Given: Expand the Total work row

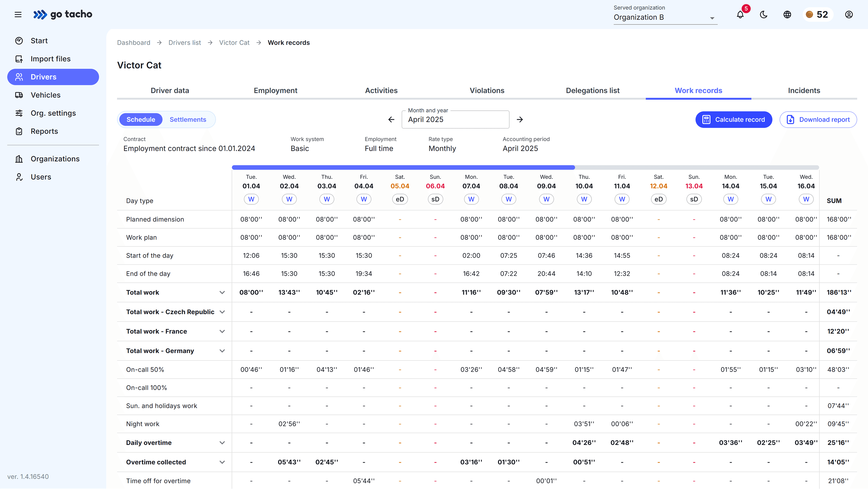Looking at the screenshot, I should pyautogui.click(x=222, y=292).
